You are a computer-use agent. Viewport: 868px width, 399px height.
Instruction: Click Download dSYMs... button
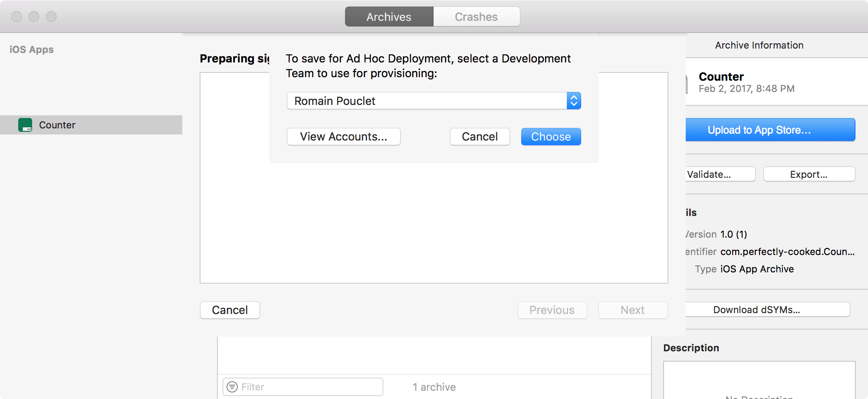coord(767,310)
